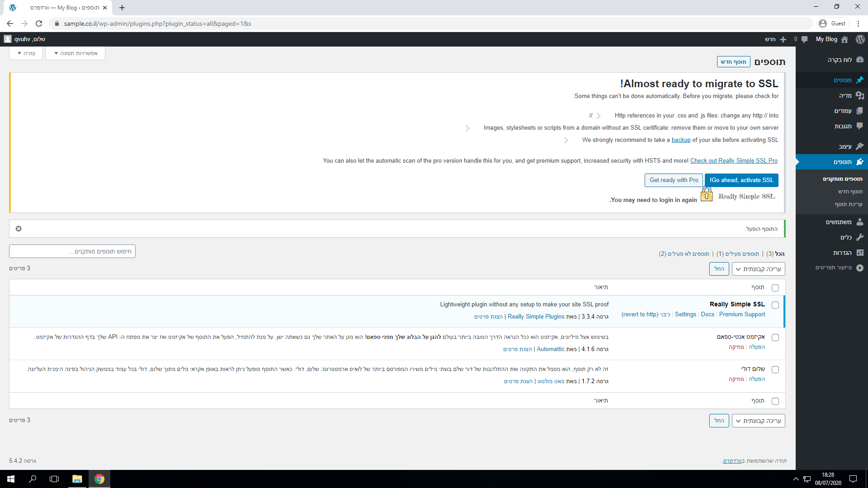Open the Settings (הגדרות) sidebar icon
868x488 pixels.
pyautogui.click(x=859, y=253)
